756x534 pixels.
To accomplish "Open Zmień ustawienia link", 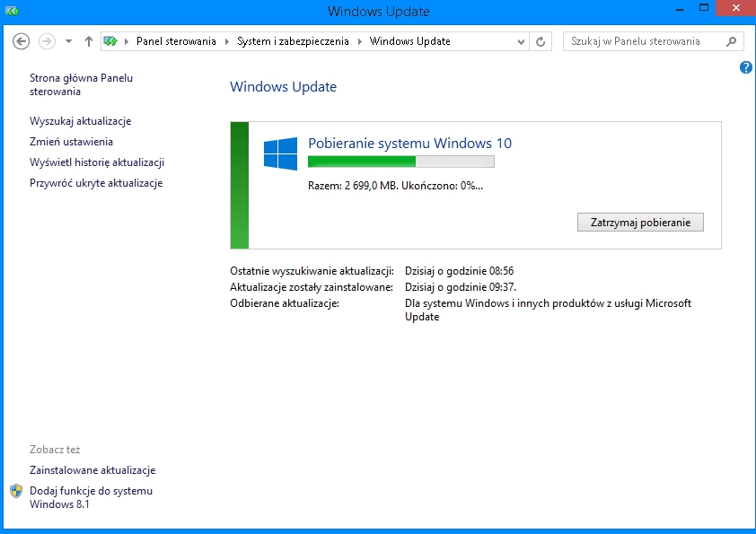I will point(71,142).
